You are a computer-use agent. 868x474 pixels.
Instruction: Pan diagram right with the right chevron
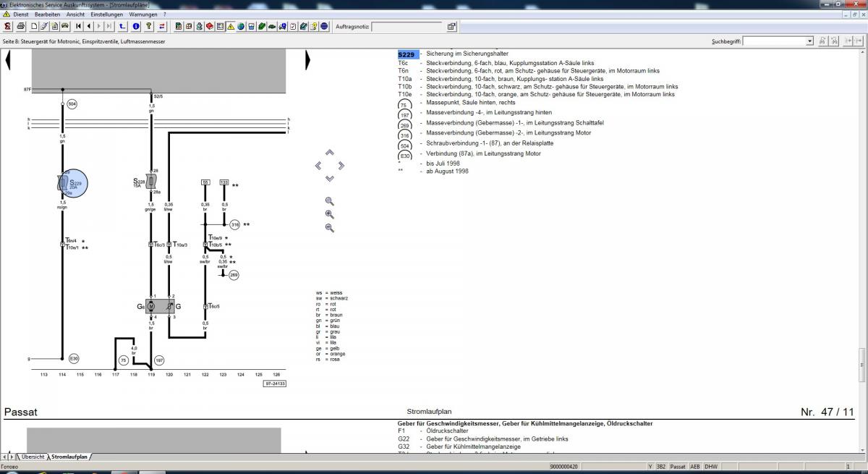coord(341,166)
